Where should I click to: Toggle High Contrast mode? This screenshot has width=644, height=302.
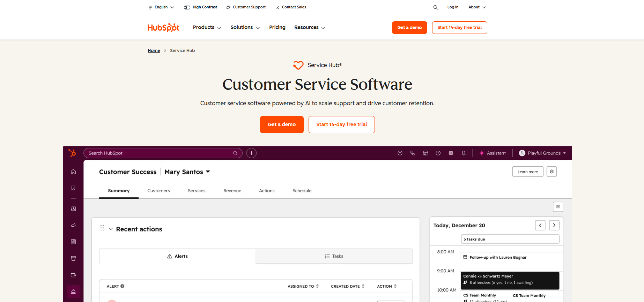201,7
